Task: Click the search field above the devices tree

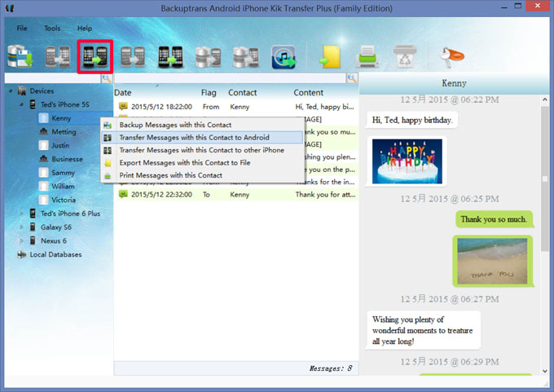Action: [53, 78]
